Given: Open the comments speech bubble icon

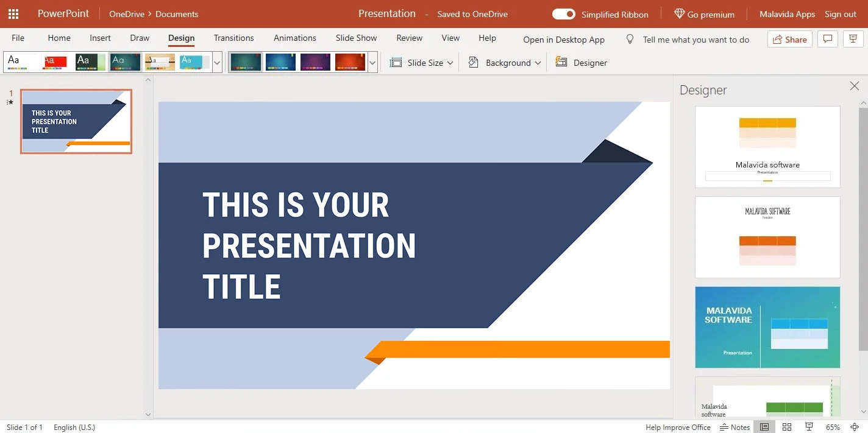Looking at the screenshot, I should tap(827, 39).
